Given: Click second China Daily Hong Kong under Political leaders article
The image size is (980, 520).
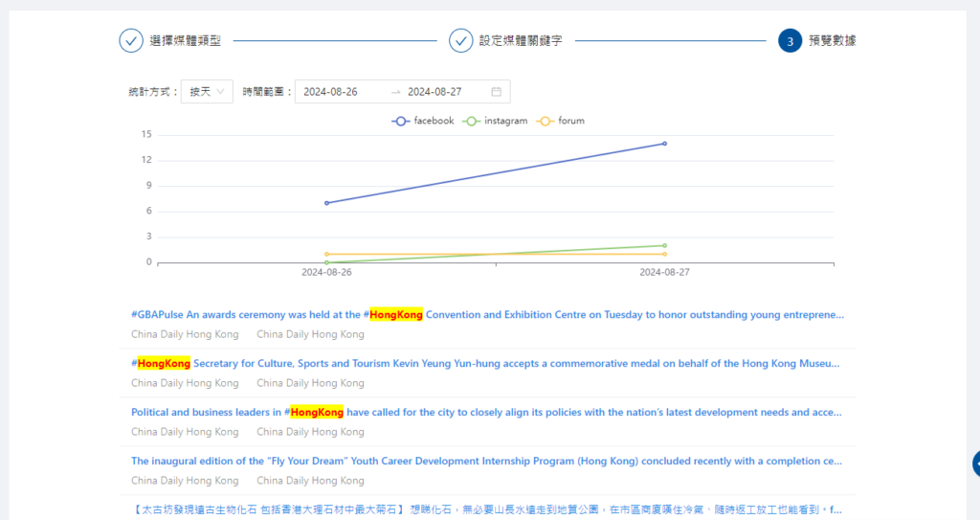Looking at the screenshot, I should (311, 432).
